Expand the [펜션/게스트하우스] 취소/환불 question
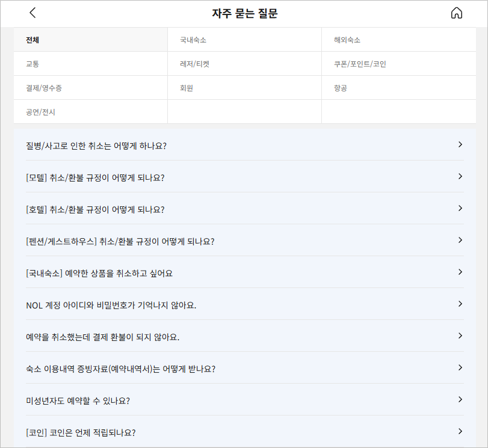This screenshot has height=448, width=488. [244, 240]
